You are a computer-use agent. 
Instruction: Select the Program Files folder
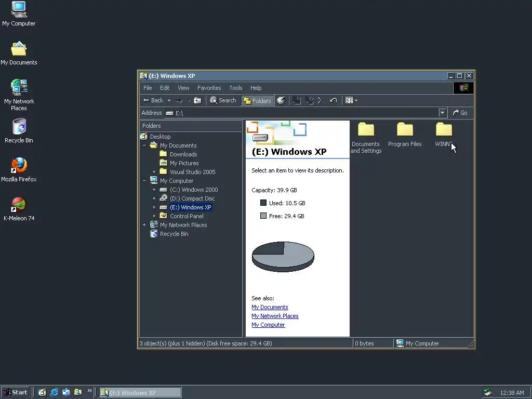tap(405, 135)
